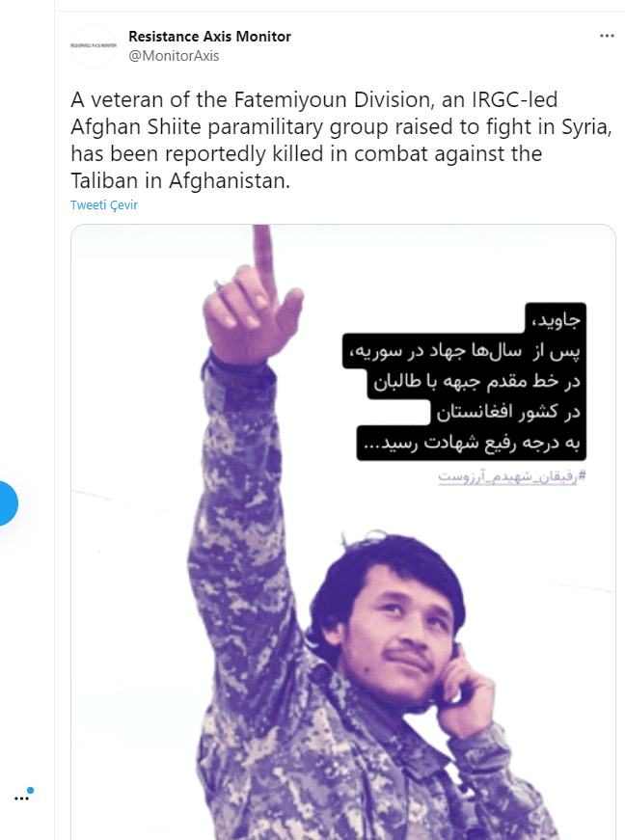Click the word Syria in the tweet text

coord(585,127)
